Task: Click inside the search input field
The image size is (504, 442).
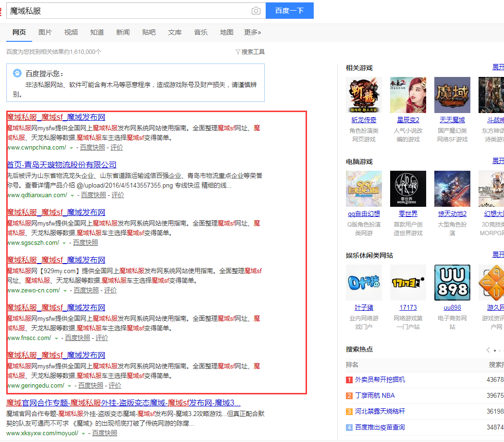Action: point(120,10)
